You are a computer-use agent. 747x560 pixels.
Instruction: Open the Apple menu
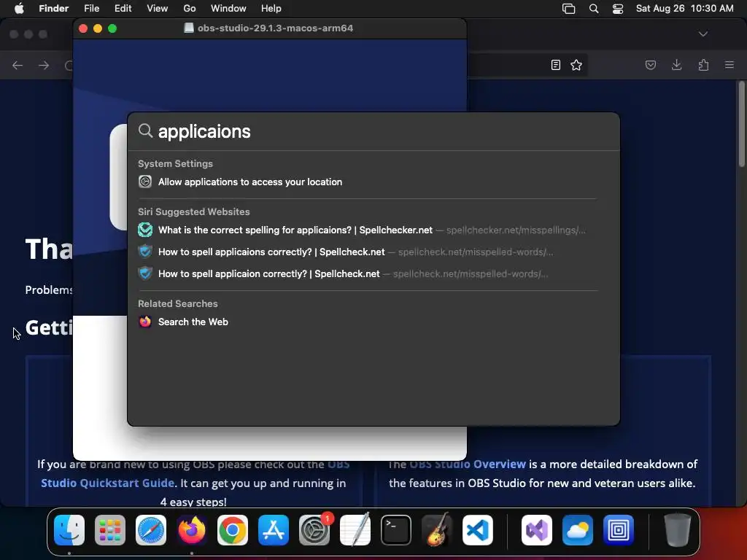click(19, 9)
